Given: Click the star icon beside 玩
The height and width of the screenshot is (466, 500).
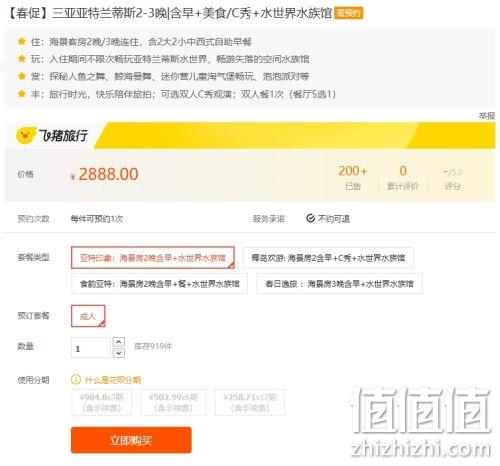Looking at the screenshot, I should pyautogui.click(x=22, y=59).
